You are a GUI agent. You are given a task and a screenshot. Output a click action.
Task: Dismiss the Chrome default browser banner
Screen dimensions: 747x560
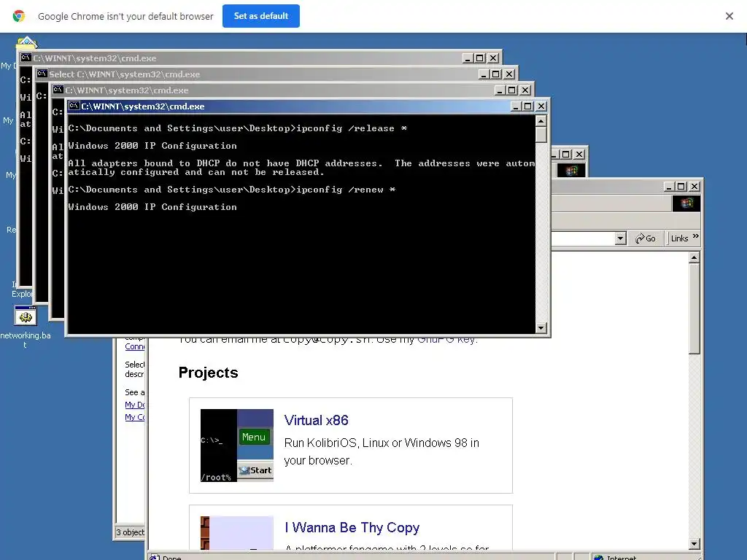[729, 16]
